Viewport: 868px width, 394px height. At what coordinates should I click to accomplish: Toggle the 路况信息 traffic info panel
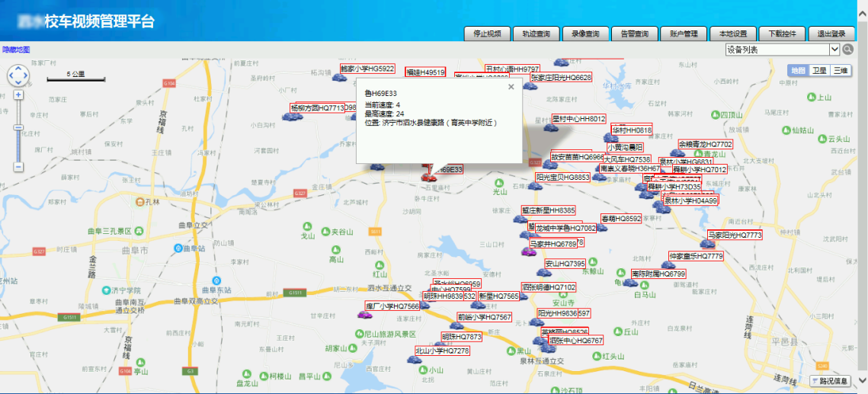pyautogui.click(x=830, y=381)
